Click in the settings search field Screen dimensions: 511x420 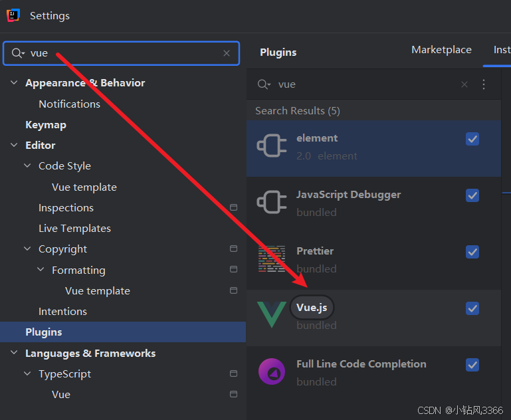(121, 53)
